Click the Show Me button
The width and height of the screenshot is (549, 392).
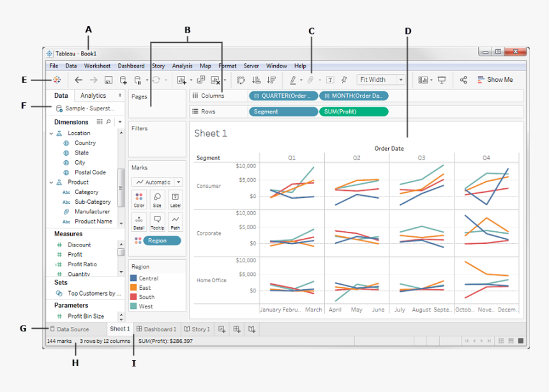pyautogui.click(x=495, y=80)
